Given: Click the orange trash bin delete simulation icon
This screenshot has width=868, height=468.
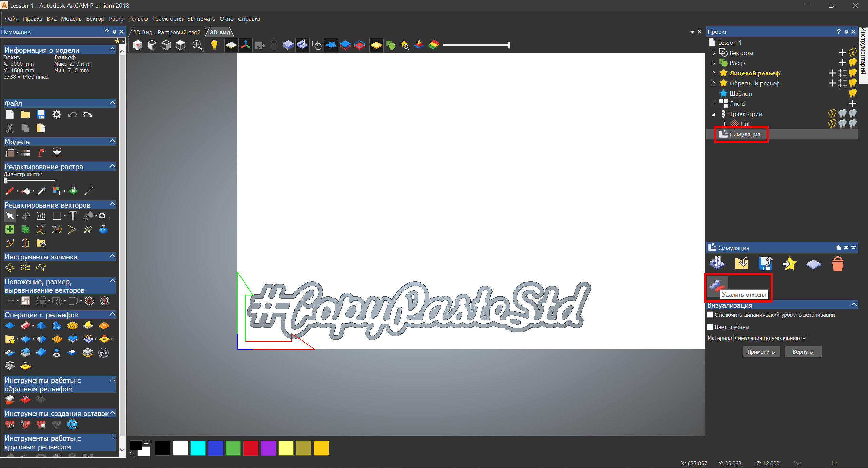Looking at the screenshot, I should tap(837, 264).
